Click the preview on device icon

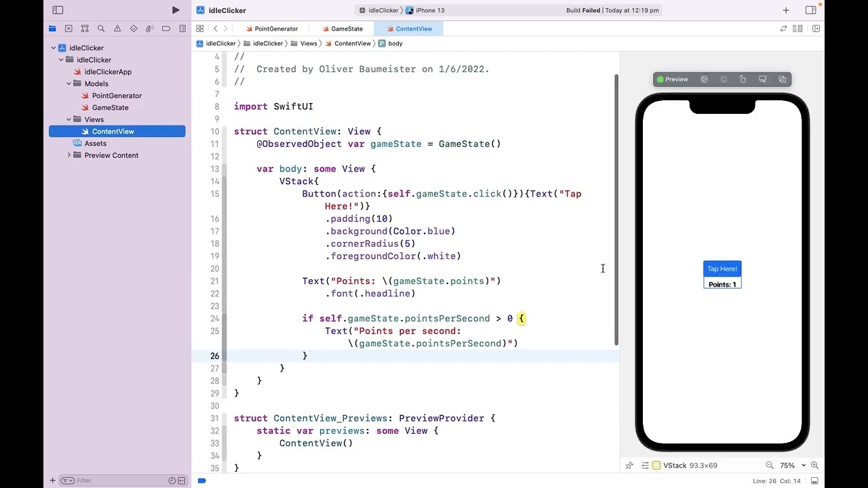tap(724, 79)
